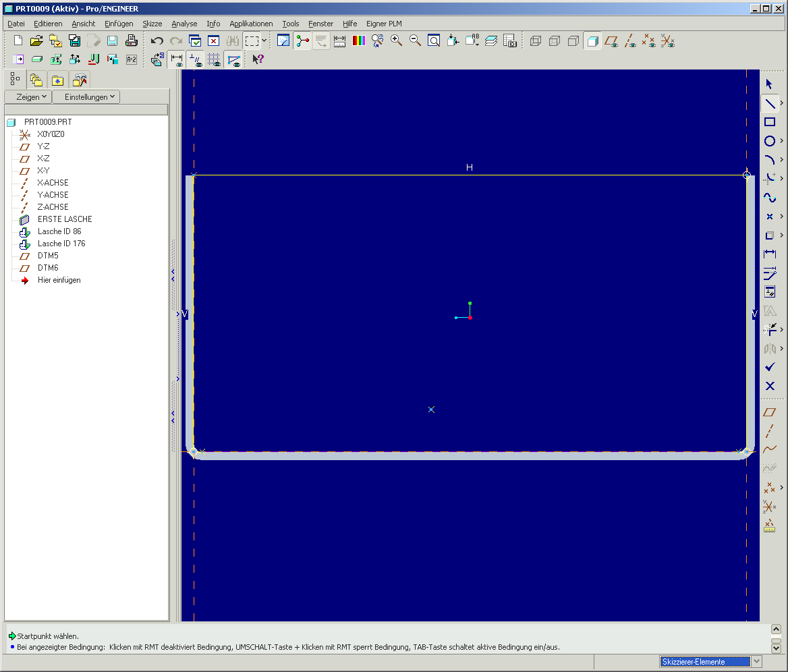Click message area scroll down arrow

pyautogui.click(x=776, y=648)
